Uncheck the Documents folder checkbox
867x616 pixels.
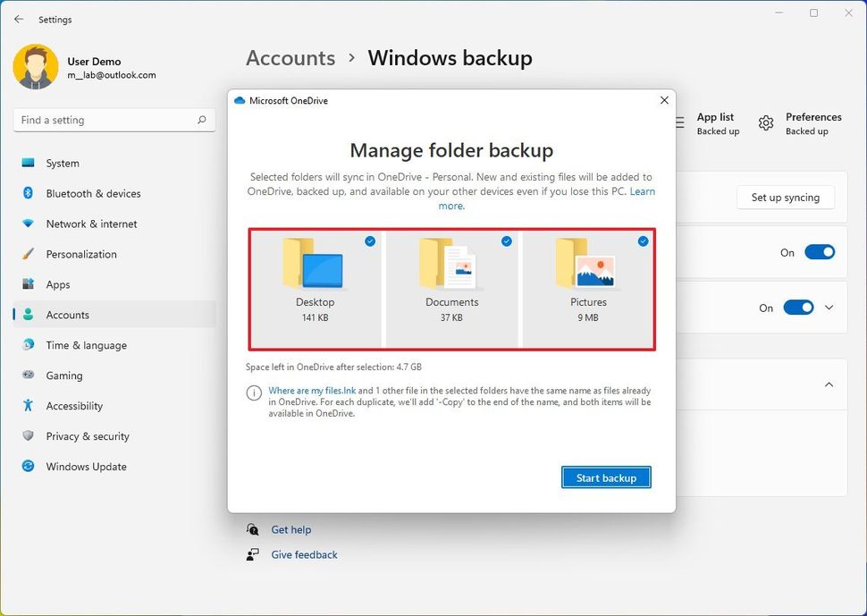pos(507,241)
